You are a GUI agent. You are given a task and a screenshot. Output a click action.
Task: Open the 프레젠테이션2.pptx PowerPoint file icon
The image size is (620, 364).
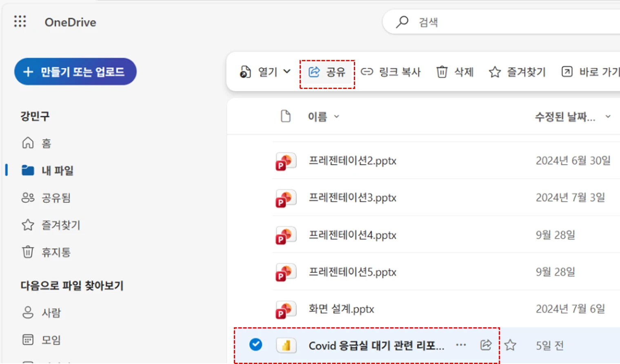pos(285,161)
